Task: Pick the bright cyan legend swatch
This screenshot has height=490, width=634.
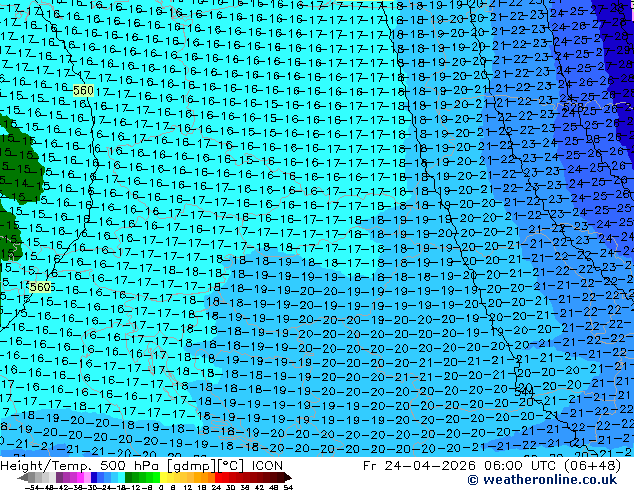Action: (121, 477)
